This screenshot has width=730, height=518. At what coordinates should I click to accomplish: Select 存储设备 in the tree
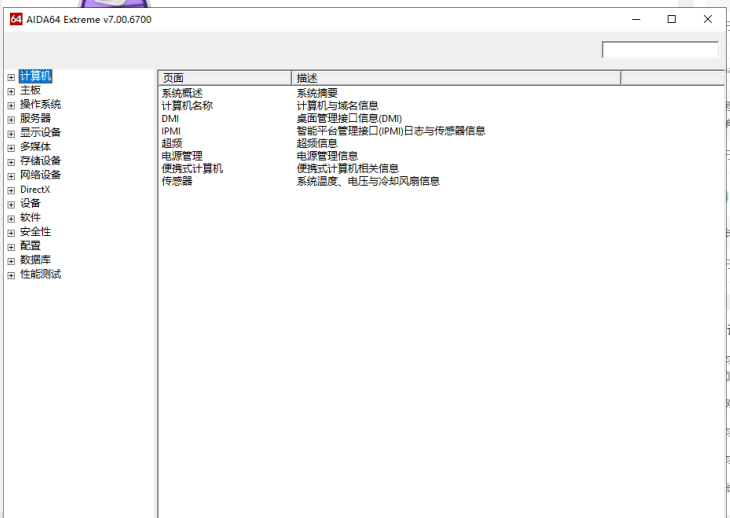click(x=41, y=161)
